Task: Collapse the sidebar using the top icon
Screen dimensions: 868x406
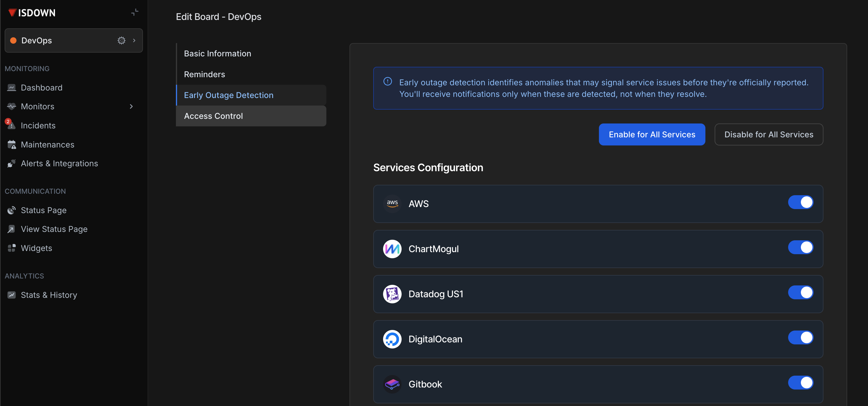Action: [x=135, y=12]
